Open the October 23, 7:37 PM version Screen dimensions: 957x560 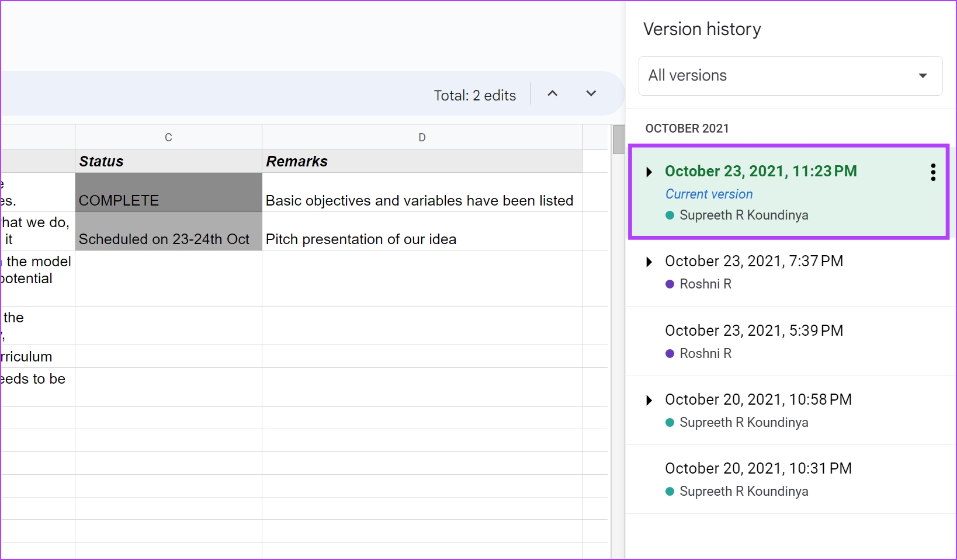[754, 262]
